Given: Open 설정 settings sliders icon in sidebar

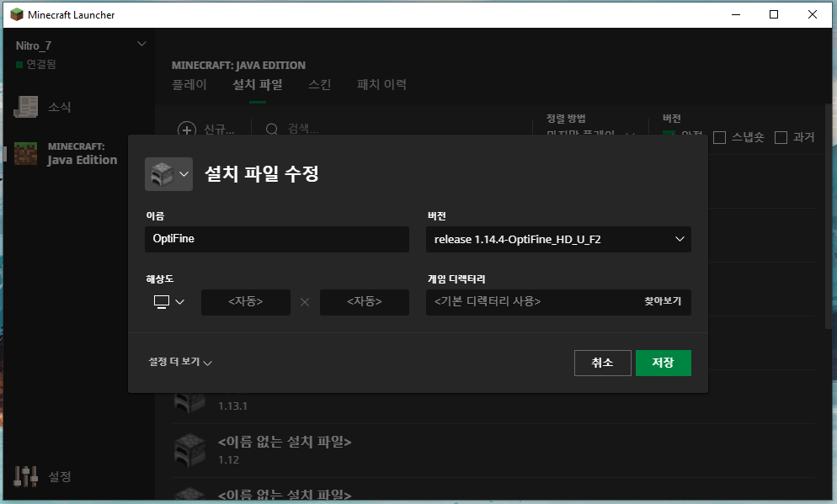Looking at the screenshot, I should (25, 476).
